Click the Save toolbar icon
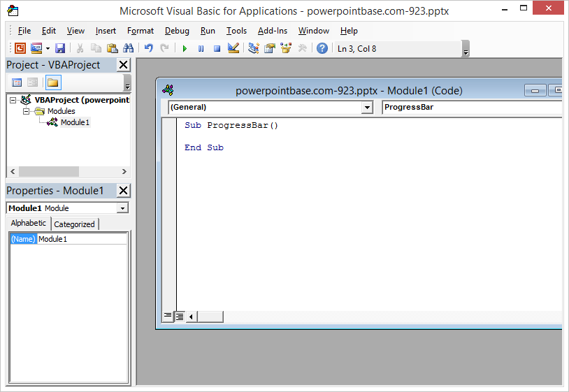 point(60,48)
